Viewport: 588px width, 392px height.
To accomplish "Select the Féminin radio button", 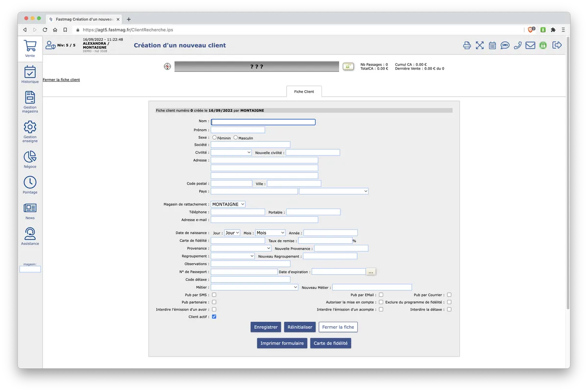I will pos(215,138).
